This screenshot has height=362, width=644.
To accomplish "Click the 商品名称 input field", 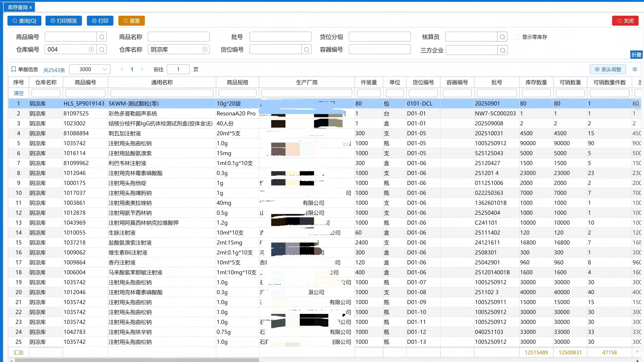I will click(x=179, y=37).
